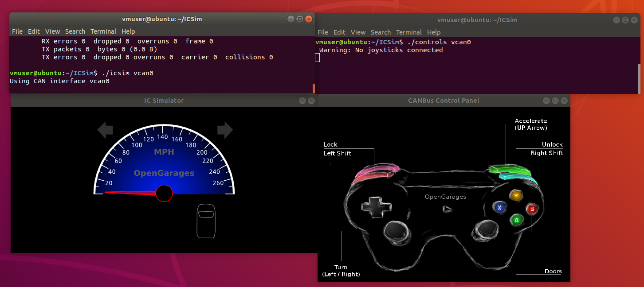Open Help menu in left ICSim terminal
The image size is (644, 287).
click(x=128, y=31)
